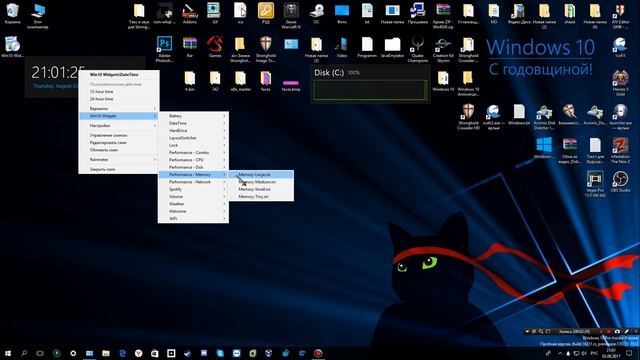
Task: Open the Stronghold Crusader HD shortcut
Action: (x=468, y=117)
